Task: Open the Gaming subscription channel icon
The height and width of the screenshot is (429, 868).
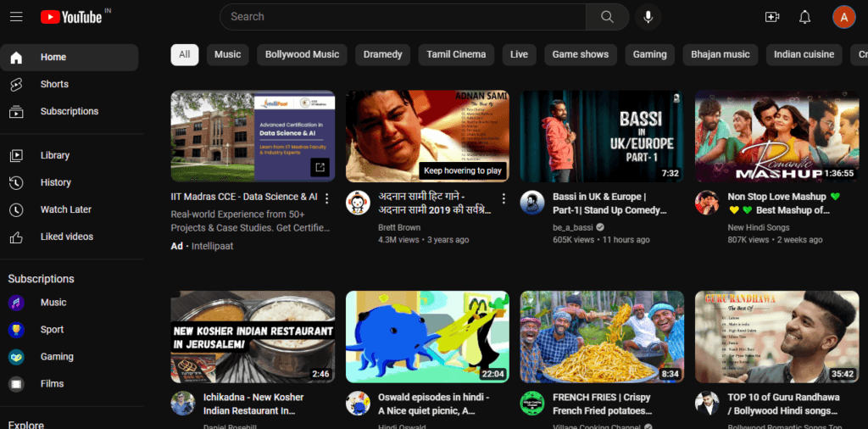Action: 16,357
